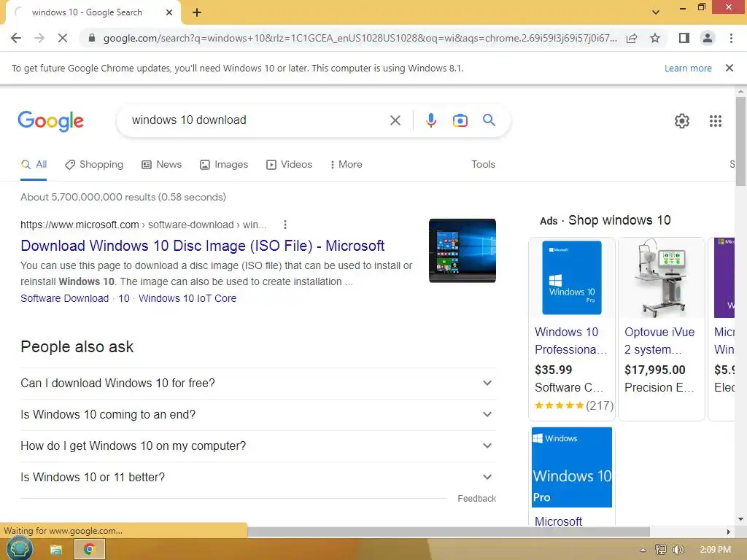Click the microsoft.com result URL breadcrumb
Image resolution: width=747 pixels, height=560 pixels.
pos(144,225)
